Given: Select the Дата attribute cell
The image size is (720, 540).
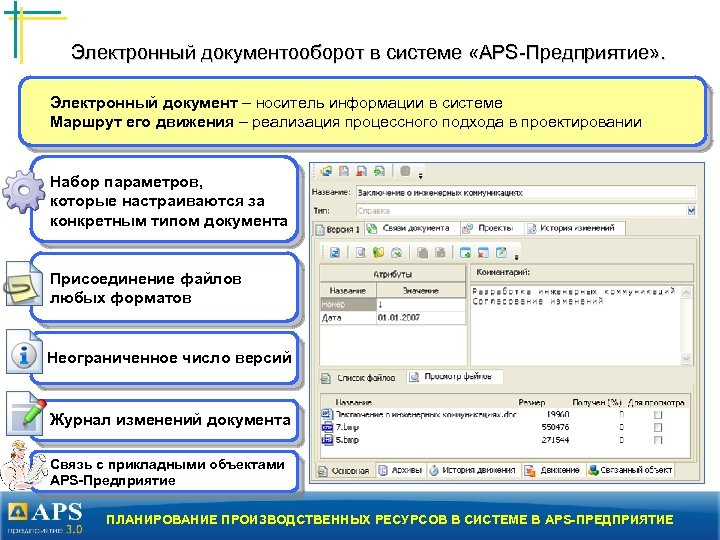Looking at the screenshot, I should tap(348, 317).
